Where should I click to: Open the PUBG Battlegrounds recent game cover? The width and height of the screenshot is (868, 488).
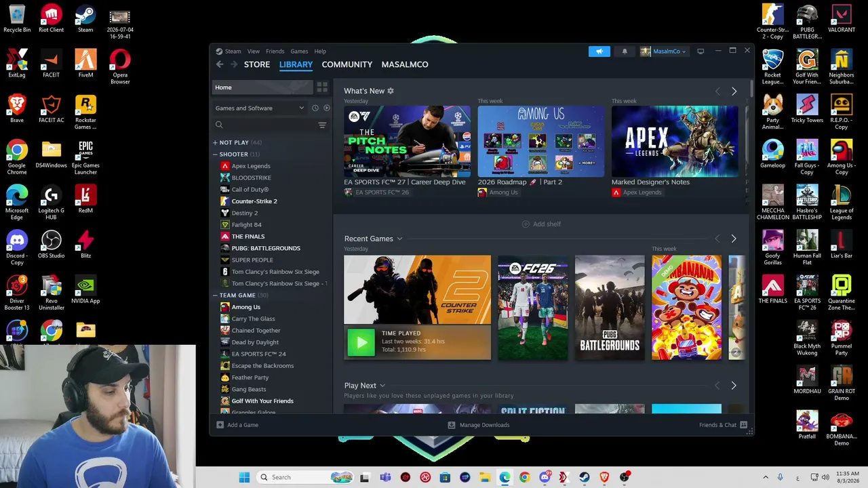610,308
